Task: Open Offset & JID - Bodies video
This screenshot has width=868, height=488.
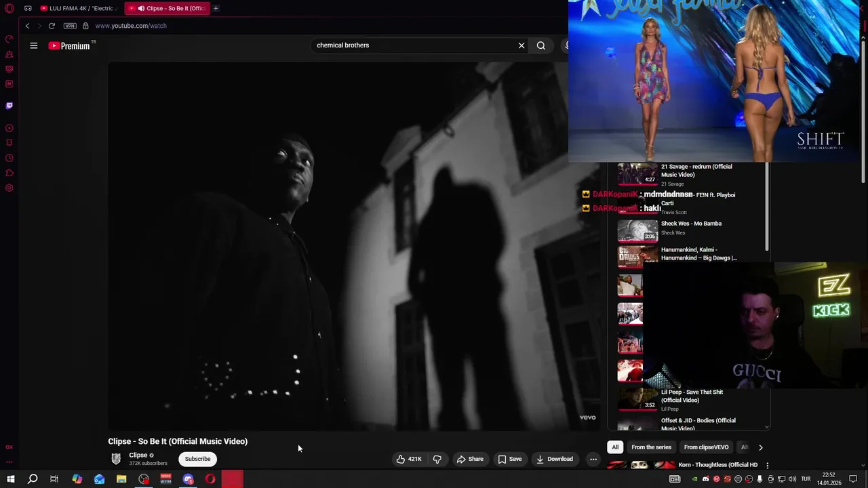Action: point(698,424)
